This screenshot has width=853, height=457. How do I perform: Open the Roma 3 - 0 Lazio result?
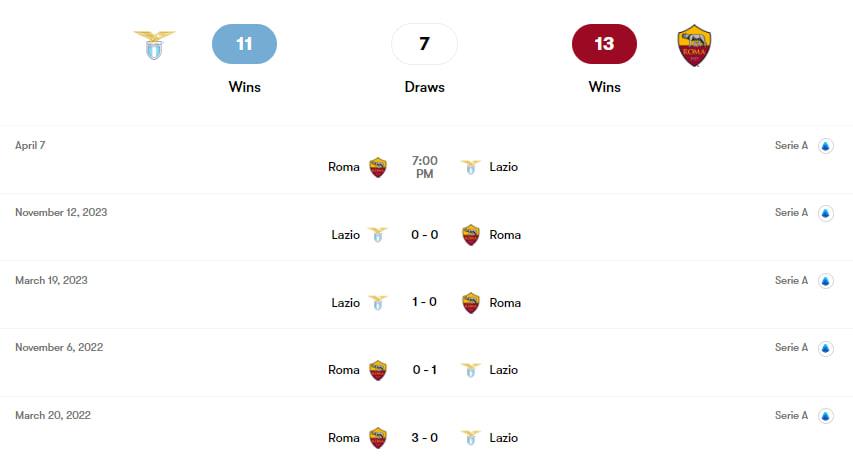pos(424,437)
